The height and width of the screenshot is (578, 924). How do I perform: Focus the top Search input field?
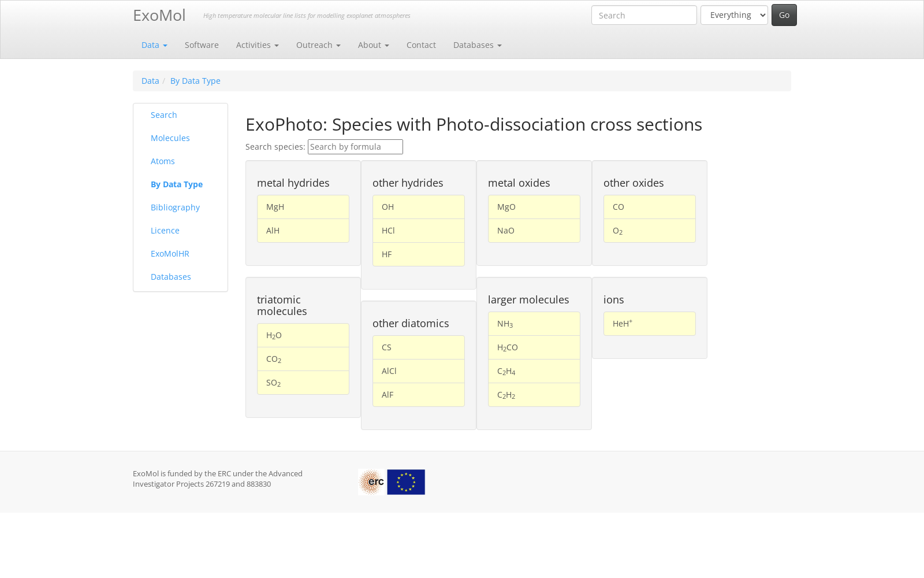644,15
